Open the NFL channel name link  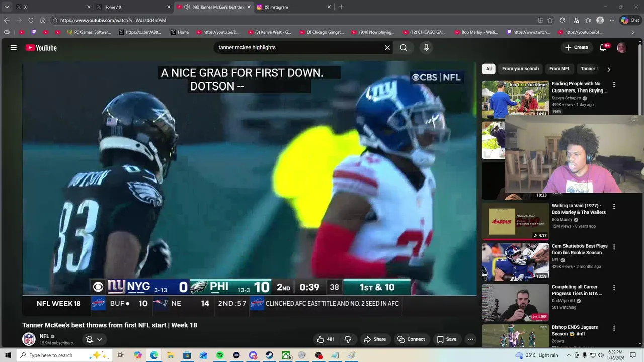[44, 336]
